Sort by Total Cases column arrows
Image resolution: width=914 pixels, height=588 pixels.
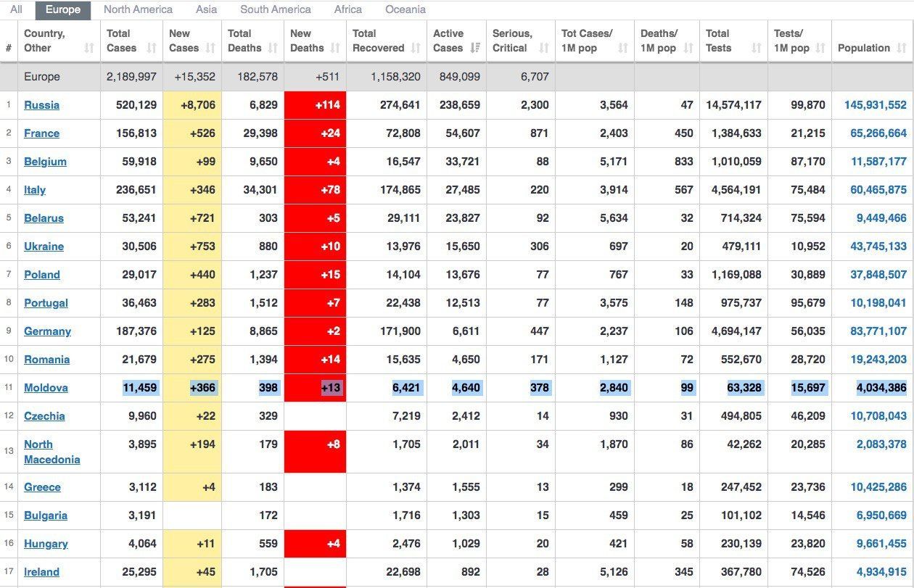click(152, 49)
